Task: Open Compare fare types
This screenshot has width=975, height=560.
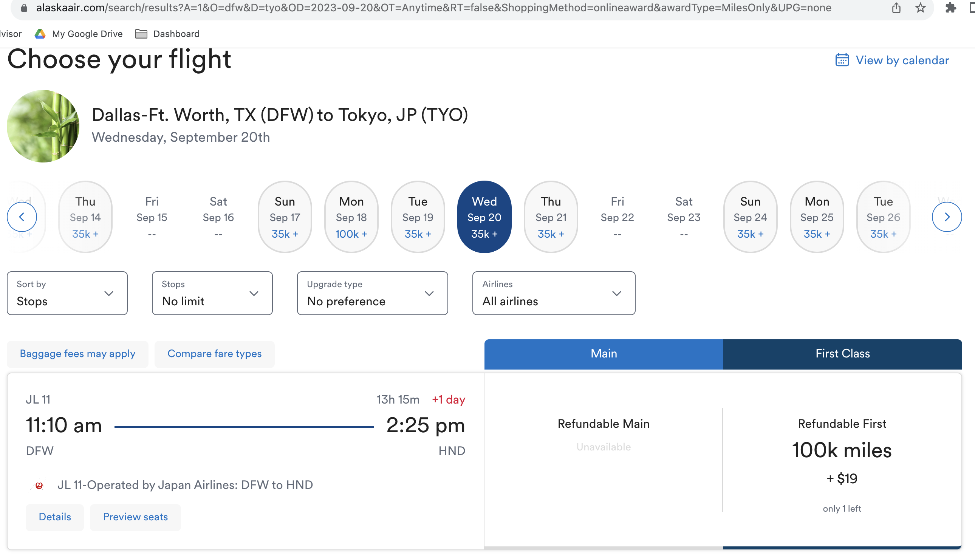Action: [214, 354]
